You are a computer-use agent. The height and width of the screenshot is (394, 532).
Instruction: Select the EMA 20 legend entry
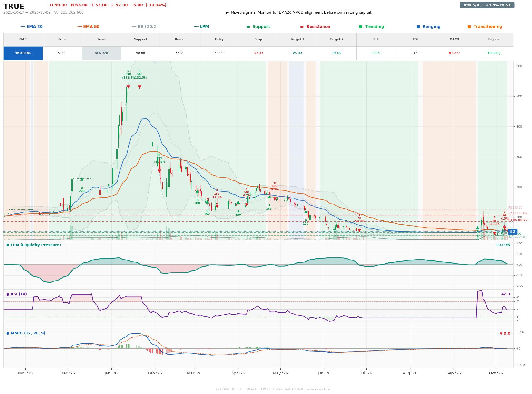click(31, 27)
